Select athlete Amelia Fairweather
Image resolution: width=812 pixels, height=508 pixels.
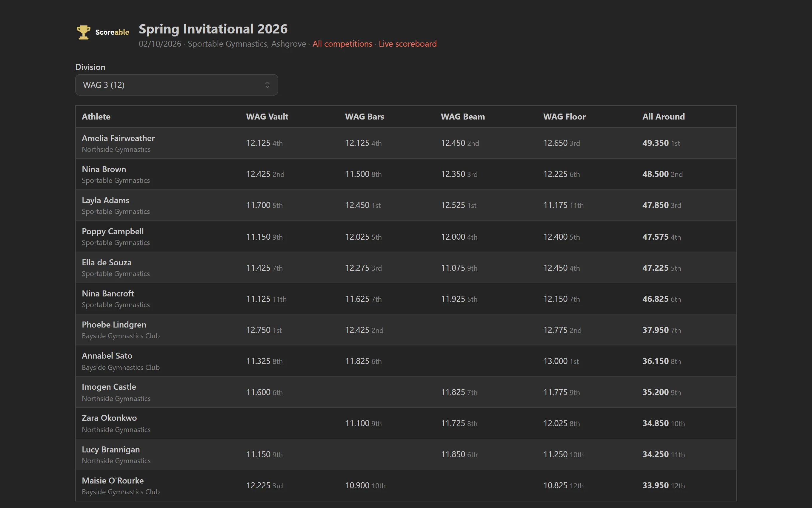[x=118, y=138]
